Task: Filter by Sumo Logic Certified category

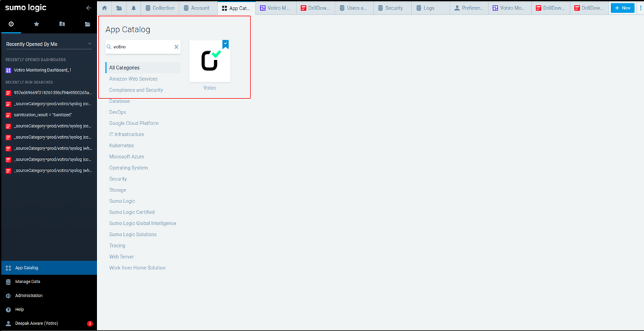Action: [x=132, y=212]
